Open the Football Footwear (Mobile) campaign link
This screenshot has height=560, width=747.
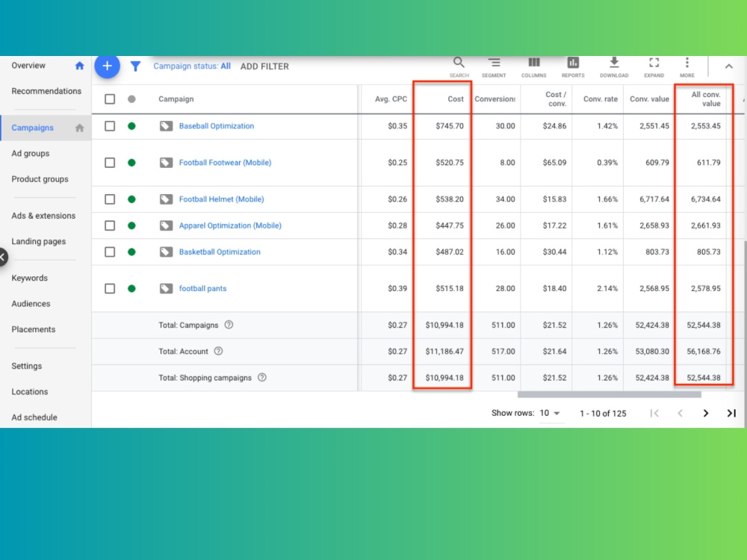226,163
